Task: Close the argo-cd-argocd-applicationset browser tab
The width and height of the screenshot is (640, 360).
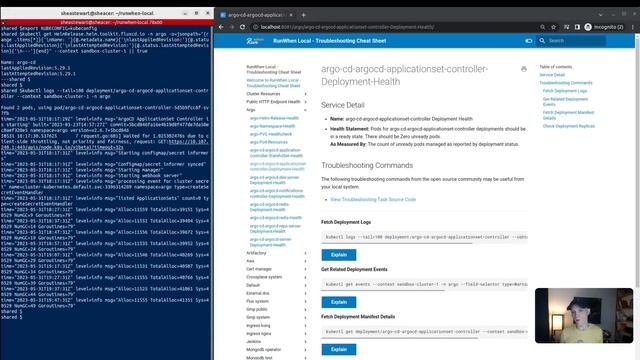Action: tap(291, 15)
